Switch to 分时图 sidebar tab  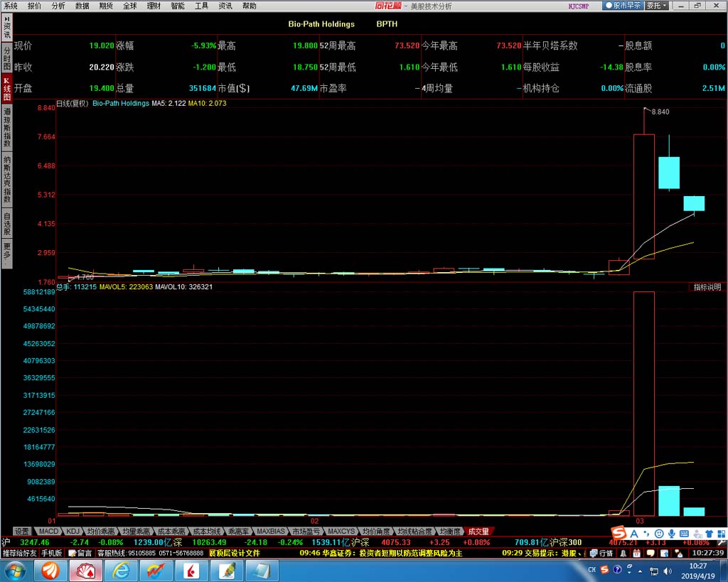(6, 58)
